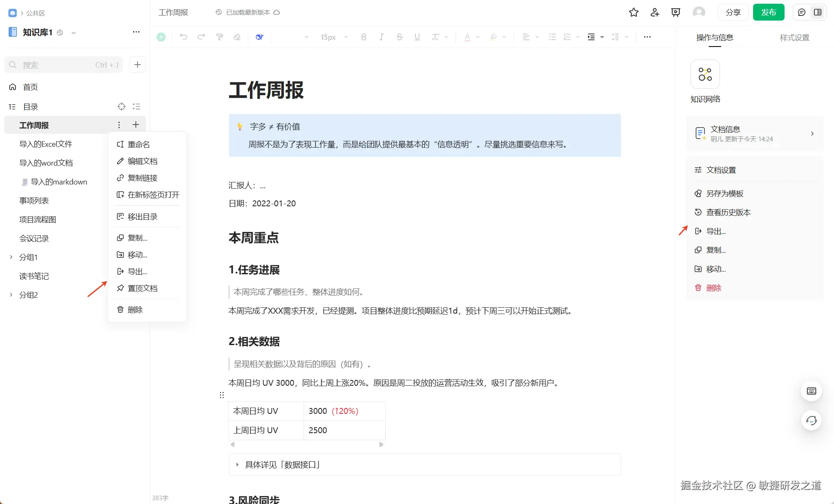Screen dimensions: 834x504
Task: Click the add collaborator icon
Action: [655, 13]
